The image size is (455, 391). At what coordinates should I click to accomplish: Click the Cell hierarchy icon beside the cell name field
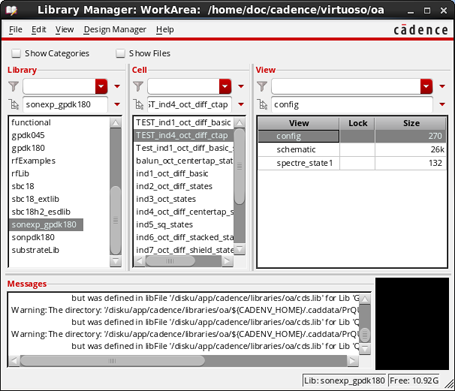click(x=138, y=104)
